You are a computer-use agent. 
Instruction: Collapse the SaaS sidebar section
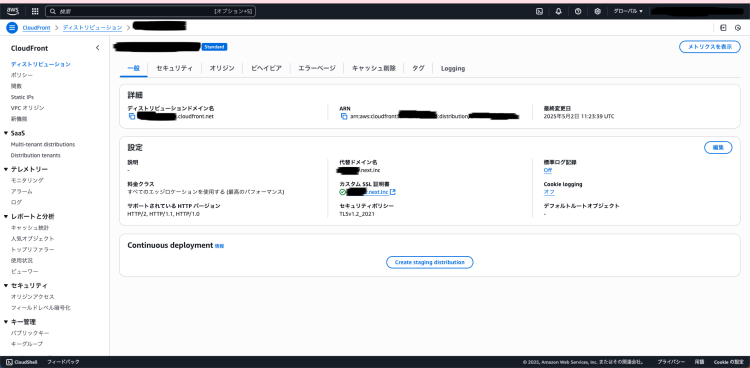click(6, 133)
